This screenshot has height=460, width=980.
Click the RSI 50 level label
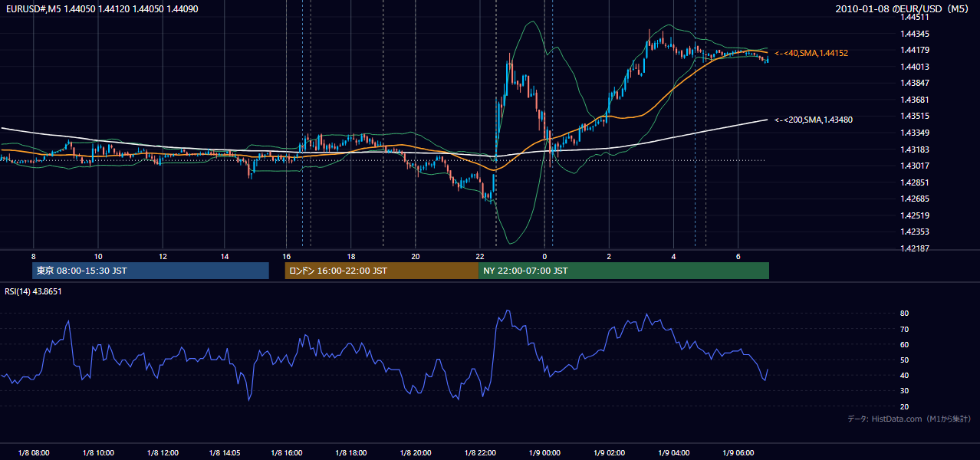click(904, 360)
